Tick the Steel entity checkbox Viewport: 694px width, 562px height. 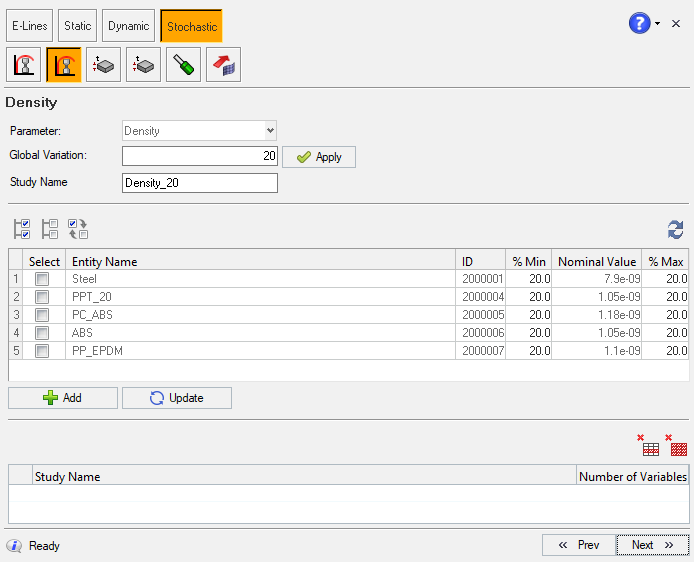(42, 279)
